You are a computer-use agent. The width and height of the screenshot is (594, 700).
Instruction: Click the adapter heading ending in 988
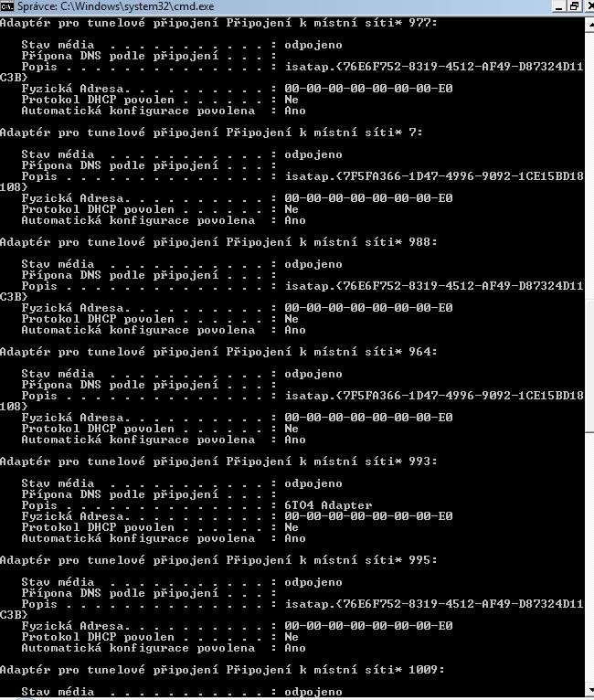[x=218, y=242]
